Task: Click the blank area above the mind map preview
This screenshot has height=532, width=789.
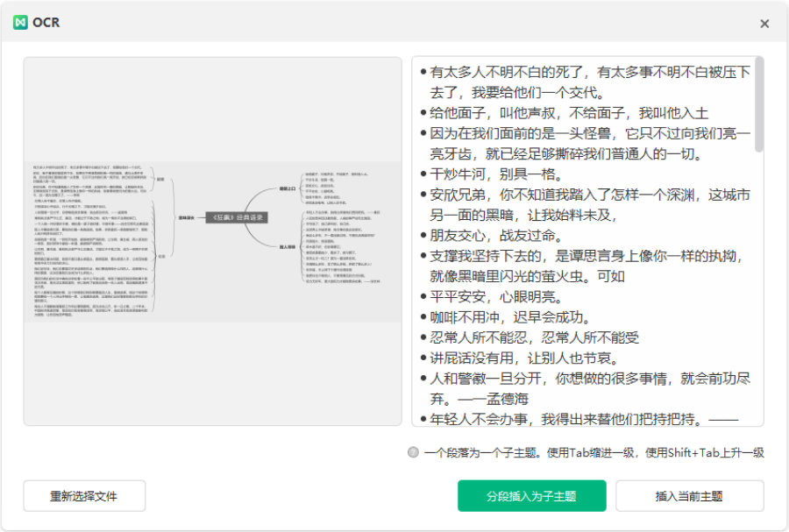Action: point(212,105)
